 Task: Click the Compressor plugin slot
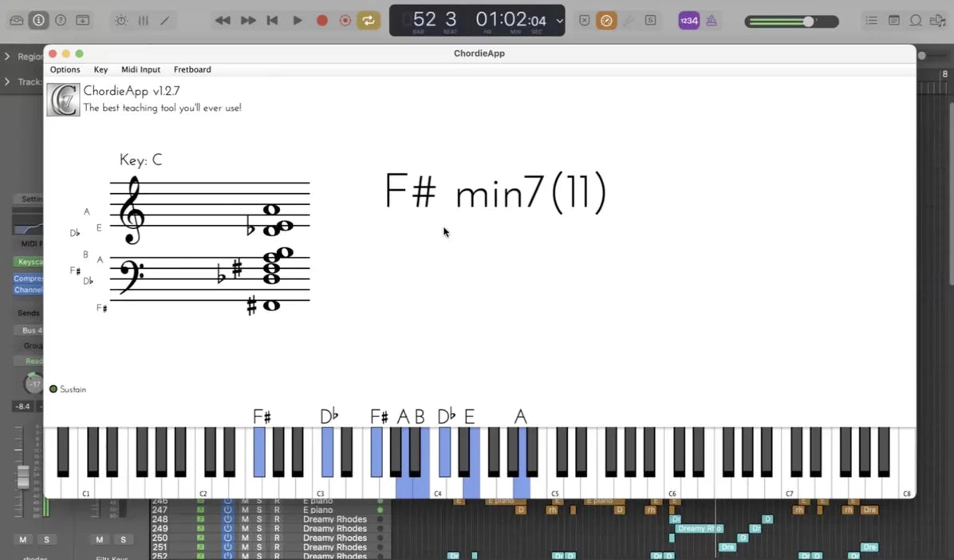point(28,278)
